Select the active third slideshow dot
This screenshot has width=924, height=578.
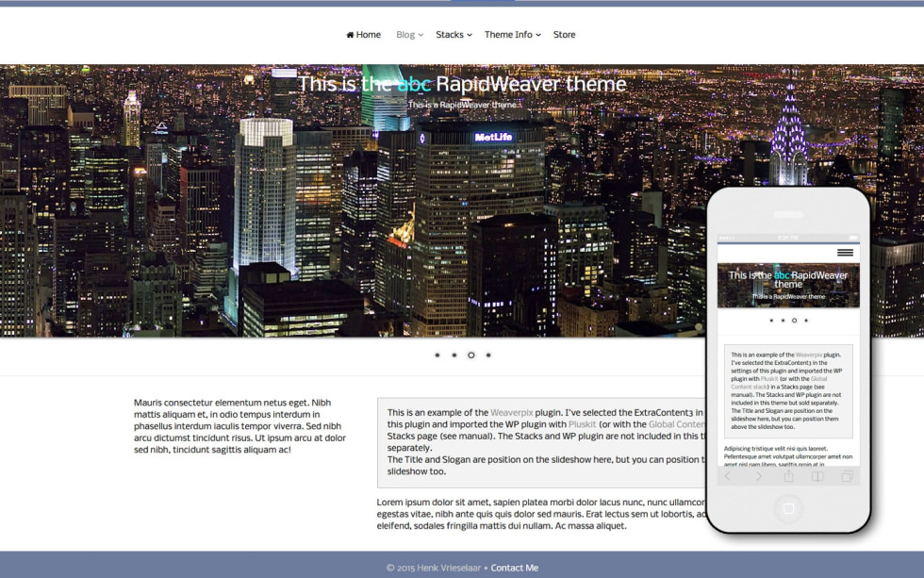pos(471,355)
